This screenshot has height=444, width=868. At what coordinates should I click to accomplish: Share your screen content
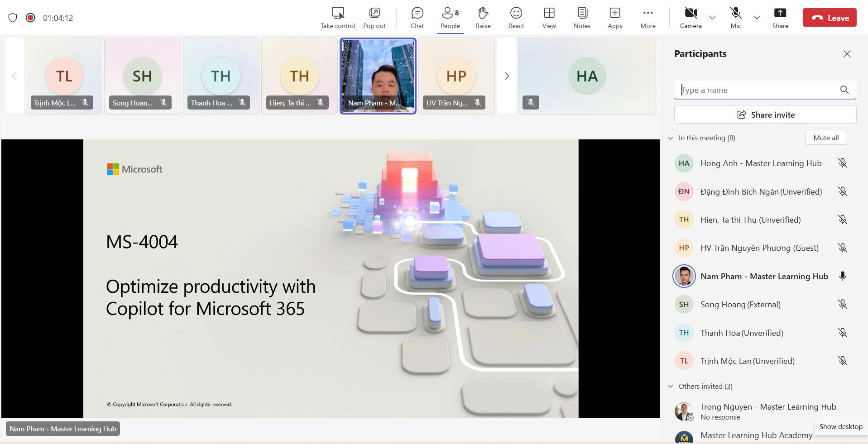780,18
